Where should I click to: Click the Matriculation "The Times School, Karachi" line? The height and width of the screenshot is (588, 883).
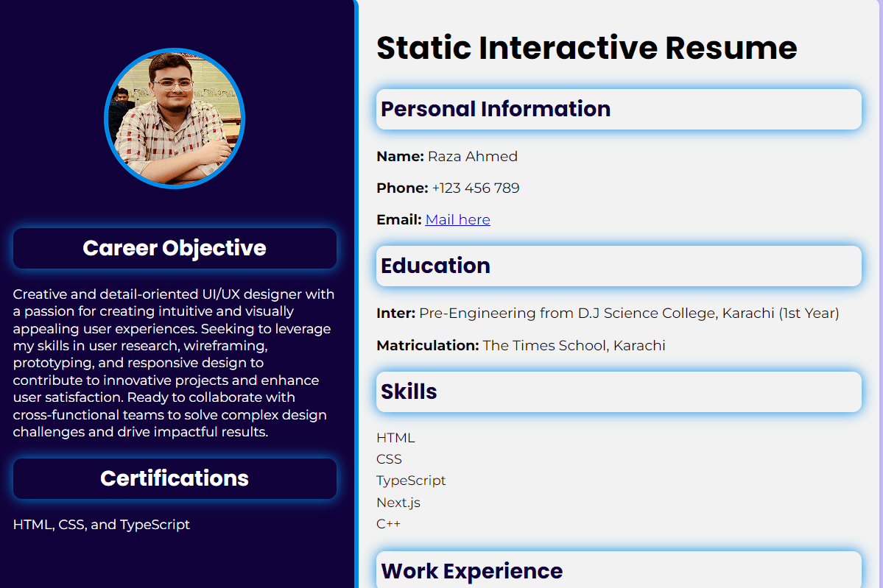[521, 345]
